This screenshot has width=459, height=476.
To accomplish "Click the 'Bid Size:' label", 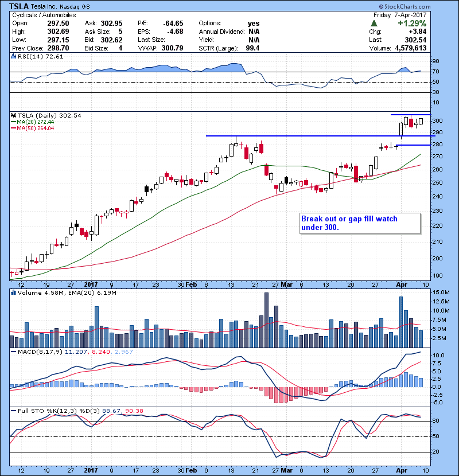I will pyautogui.click(x=96, y=48).
